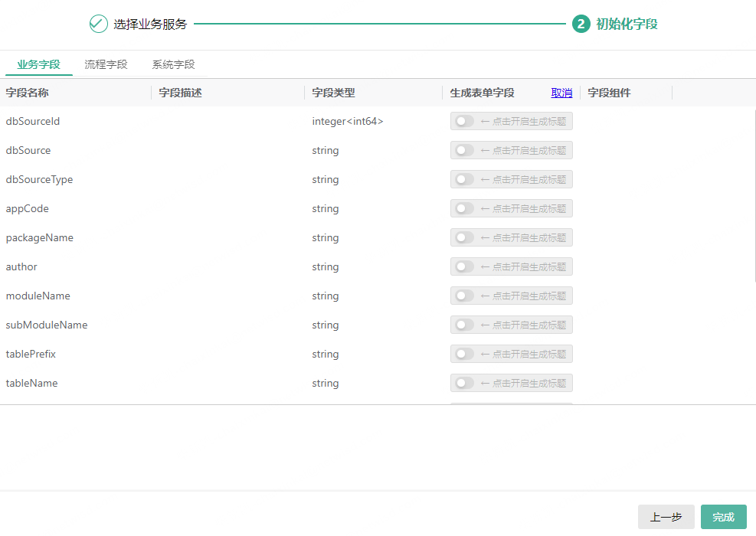Click the 取消 link in header
Image resolution: width=756 pixels, height=536 pixels.
coord(561,93)
